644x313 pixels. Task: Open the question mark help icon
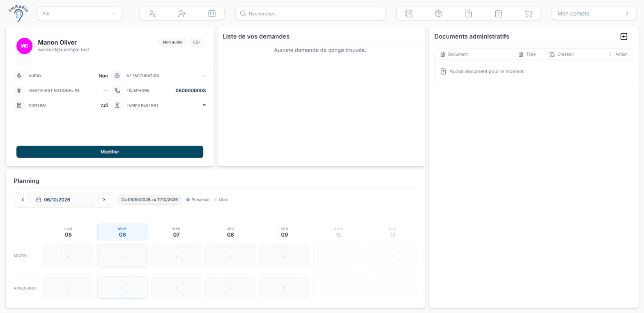469,14
